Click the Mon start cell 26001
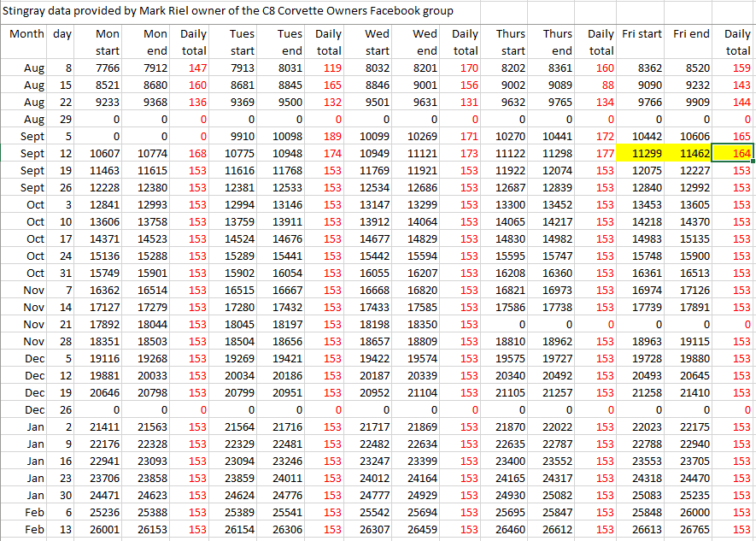The height and width of the screenshot is (541, 756). click(101, 529)
